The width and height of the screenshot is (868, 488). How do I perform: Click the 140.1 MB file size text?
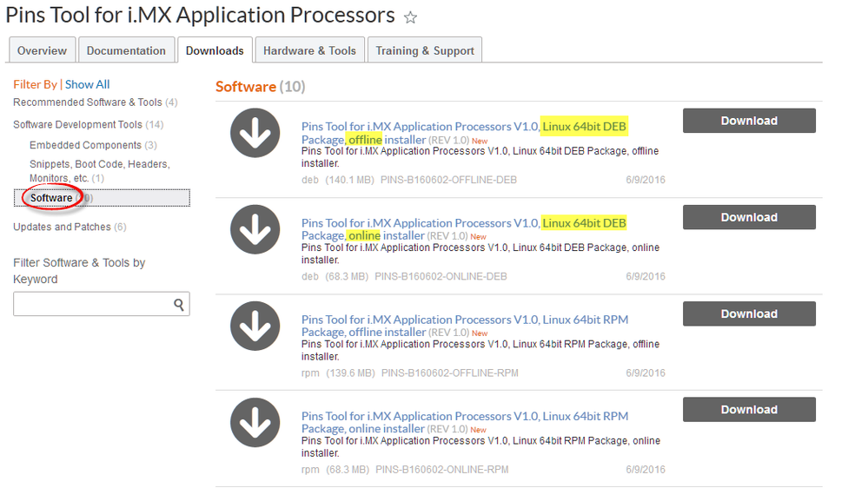(x=350, y=180)
